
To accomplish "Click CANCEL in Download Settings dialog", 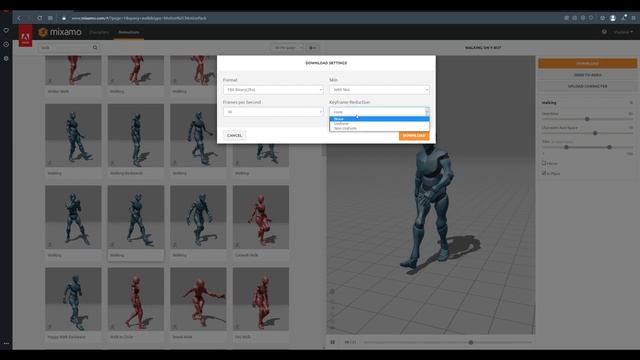I will click(234, 136).
